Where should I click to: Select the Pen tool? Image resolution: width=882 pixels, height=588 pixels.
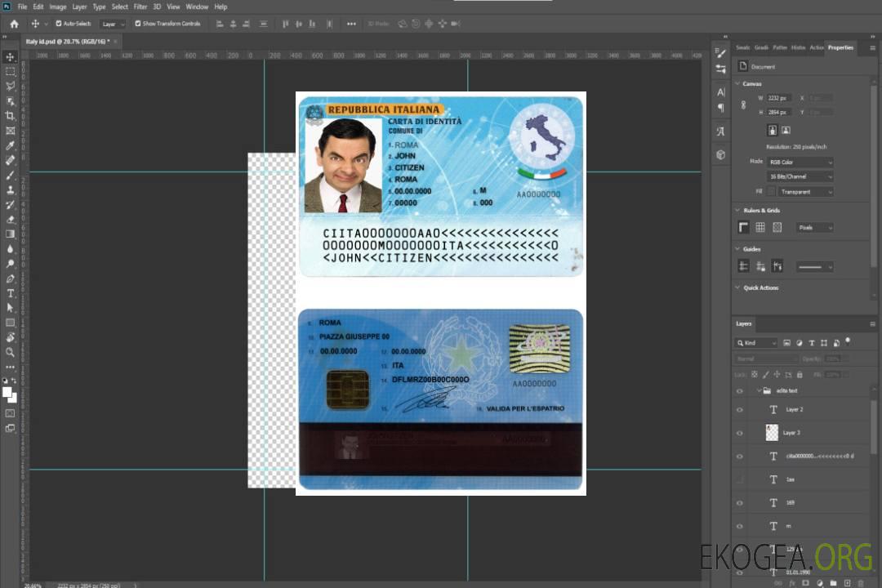[x=10, y=278]
